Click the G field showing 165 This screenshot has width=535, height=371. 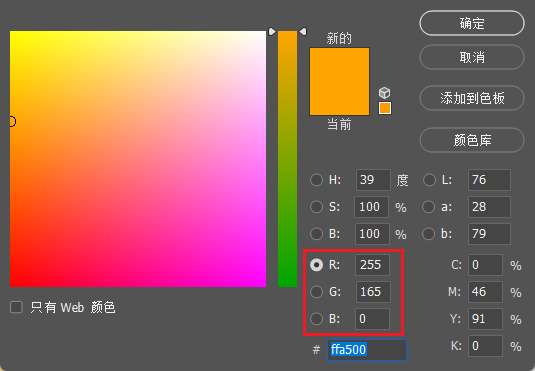[373, 291]
